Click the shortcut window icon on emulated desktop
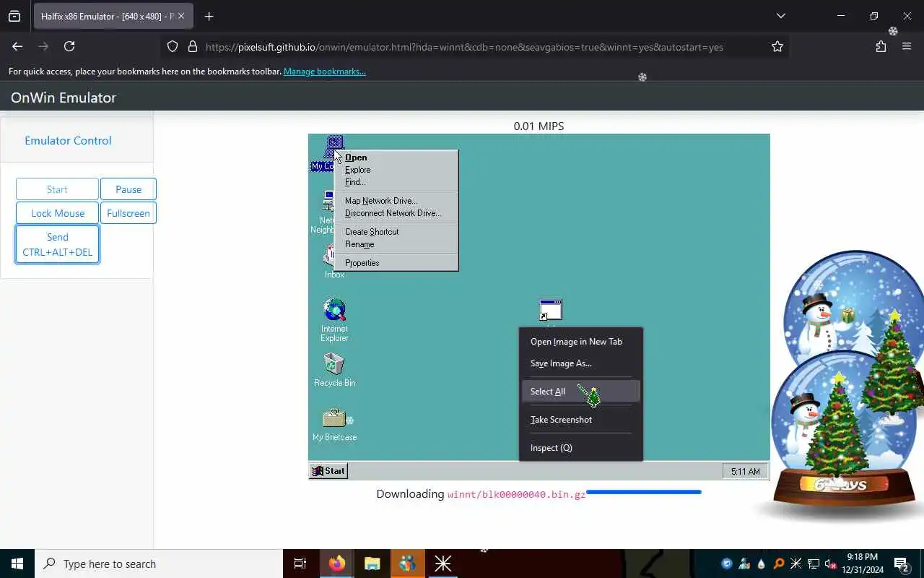The height and width of the screenshot is (578, 924). 551,311
